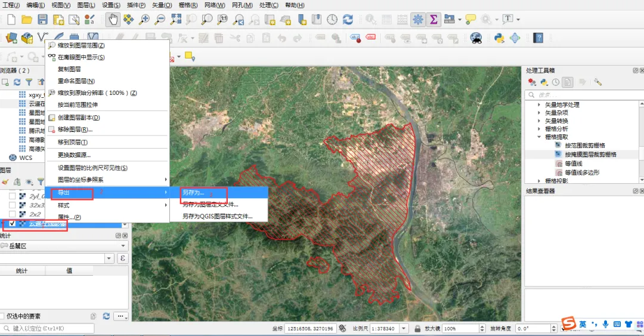Click the Open Data Source Manager icon

(11, 38)
